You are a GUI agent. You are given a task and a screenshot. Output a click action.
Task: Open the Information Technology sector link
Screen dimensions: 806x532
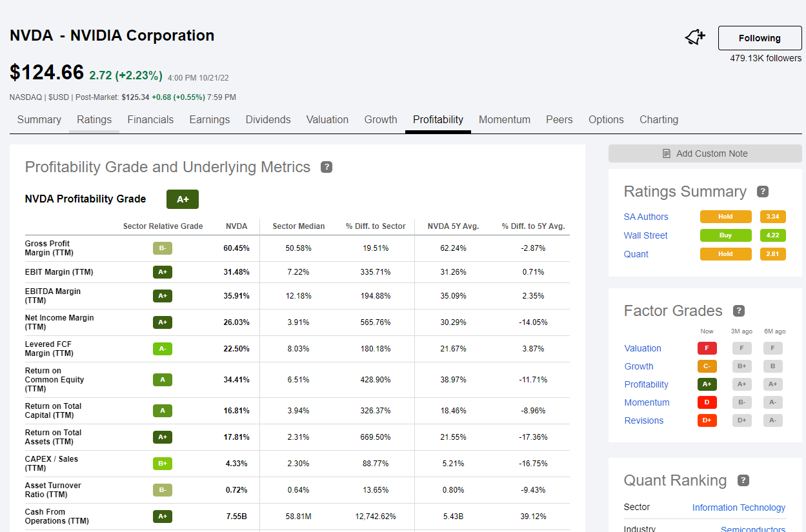(739, 507)
